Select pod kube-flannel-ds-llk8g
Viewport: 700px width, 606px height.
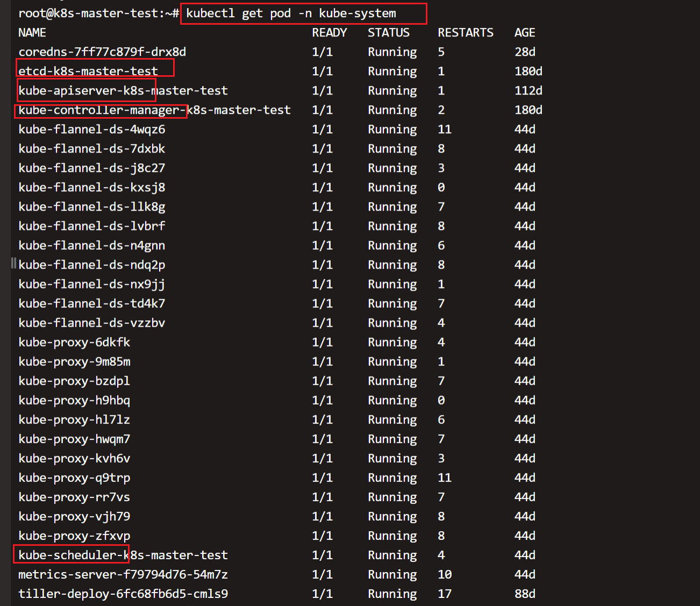point(92,207)
